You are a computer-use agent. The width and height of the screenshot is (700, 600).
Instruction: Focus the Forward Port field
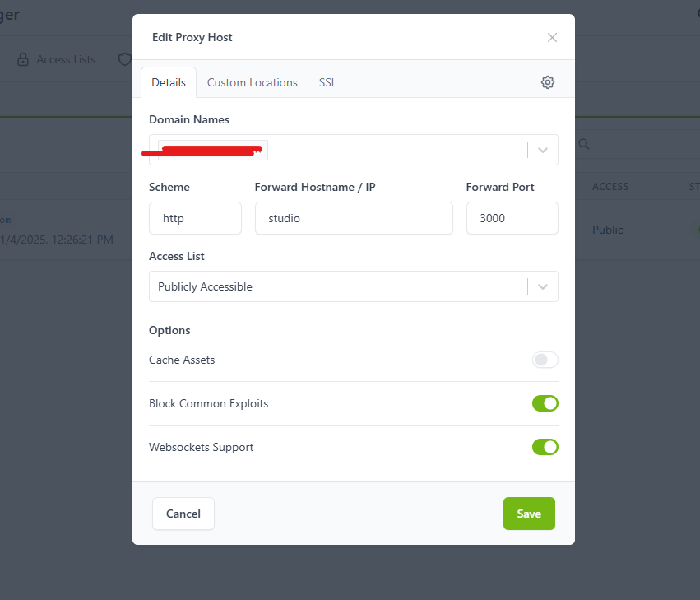pos(512,218)
